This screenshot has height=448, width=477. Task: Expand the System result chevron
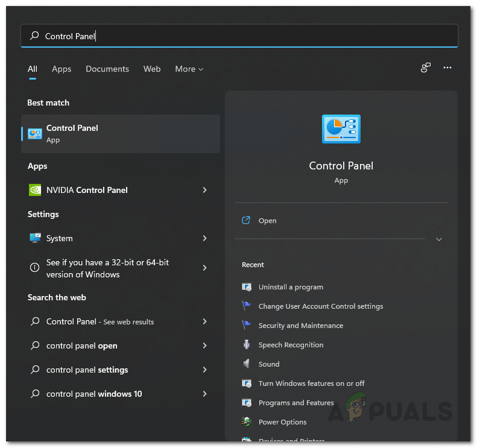point(205,238)
